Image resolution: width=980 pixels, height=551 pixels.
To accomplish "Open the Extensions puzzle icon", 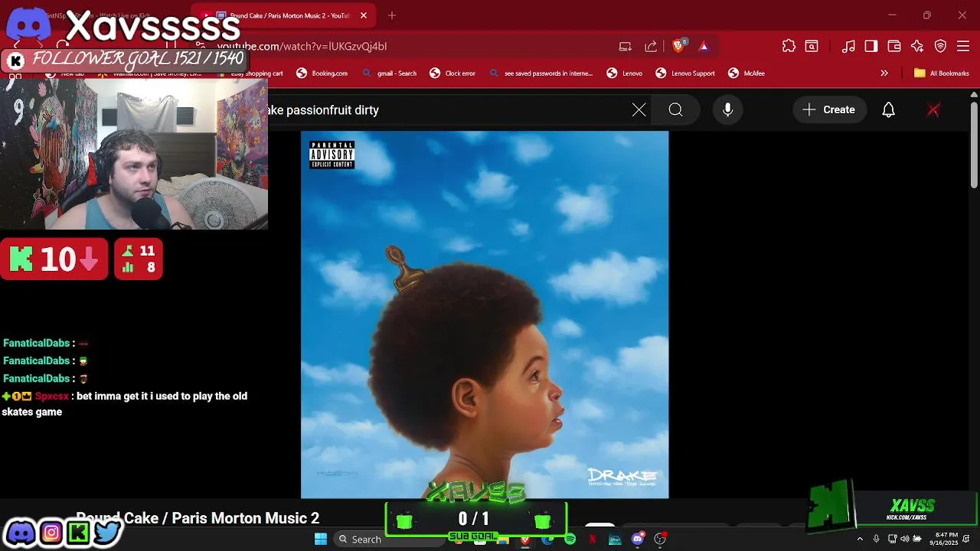I will tap(789, 47).
